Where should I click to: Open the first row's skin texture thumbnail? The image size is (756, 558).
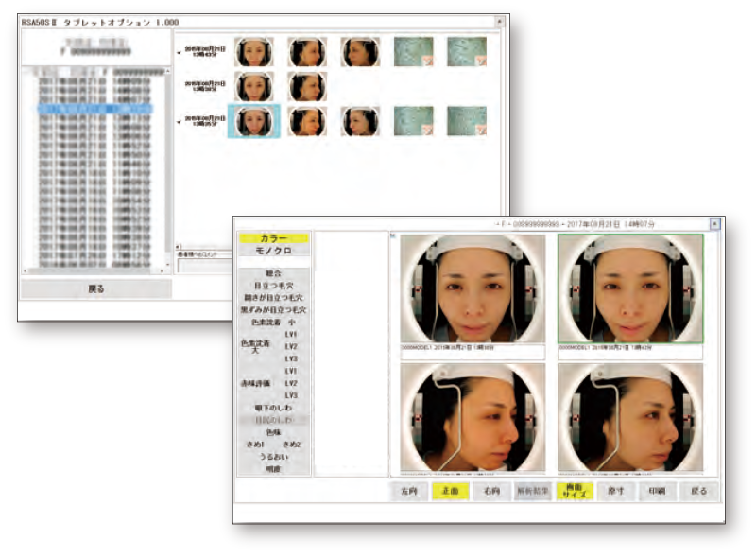[413, 52]
